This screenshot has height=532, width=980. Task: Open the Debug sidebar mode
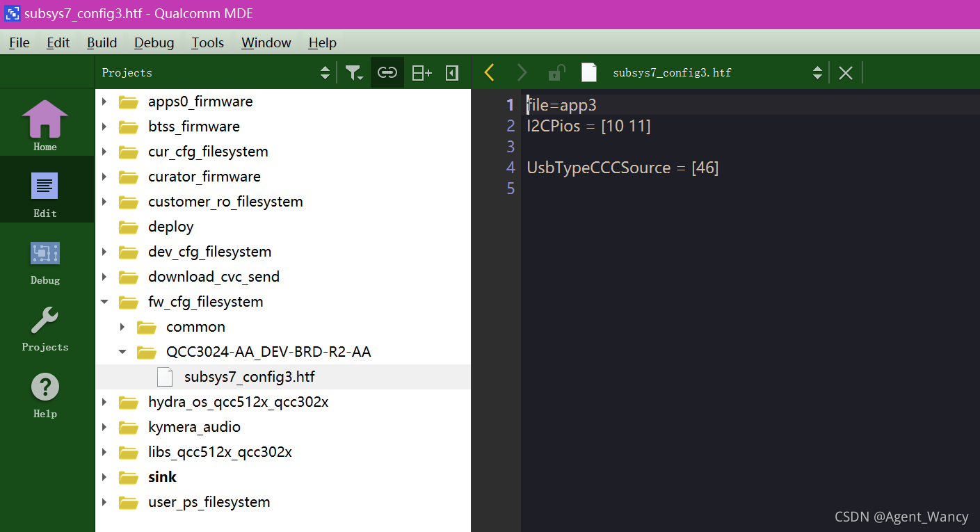[x=45, y=262]
